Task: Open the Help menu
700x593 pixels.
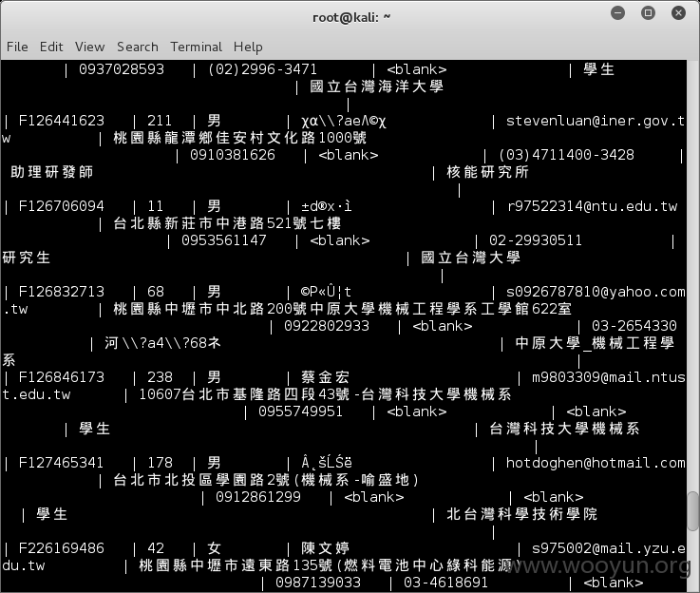Action: pos(248,47)
